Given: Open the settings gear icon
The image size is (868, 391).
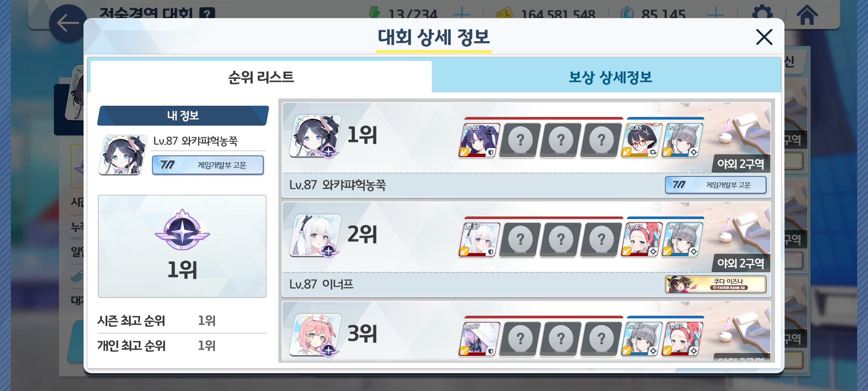Looking at the screenshot, I should click(x=762, y=14).
